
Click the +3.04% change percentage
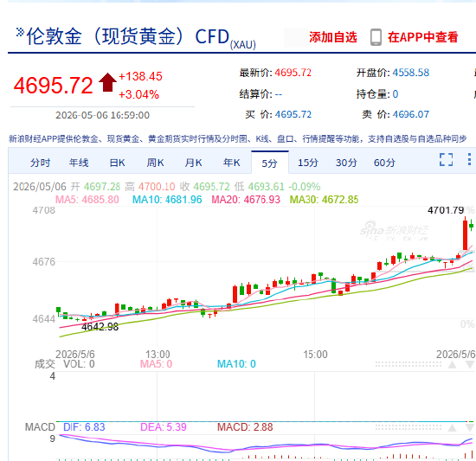(138, 94)
